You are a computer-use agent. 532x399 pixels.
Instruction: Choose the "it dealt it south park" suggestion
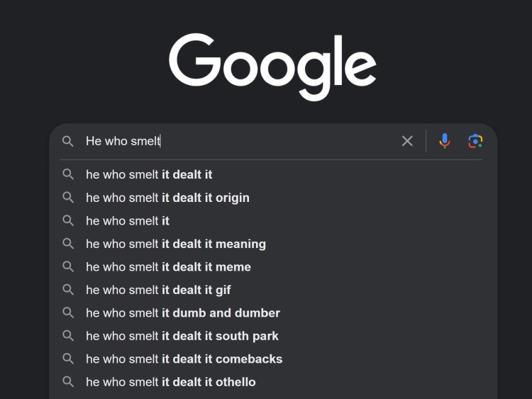(182, 336)
